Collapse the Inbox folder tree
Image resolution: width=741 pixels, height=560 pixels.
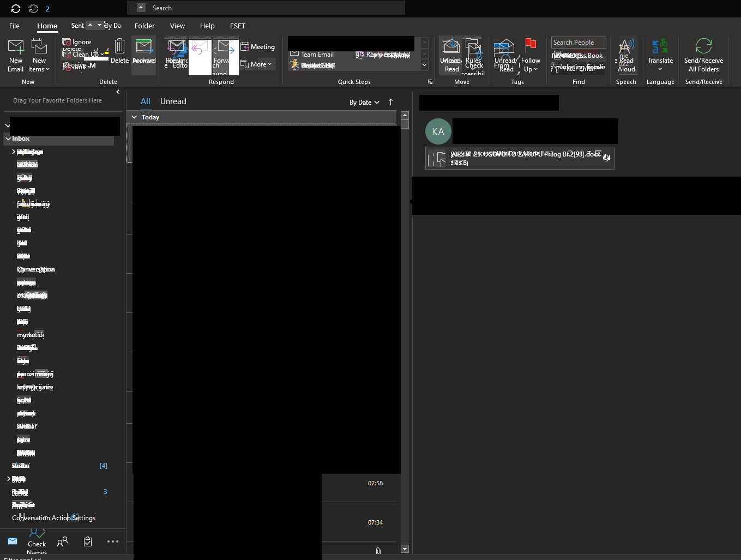8,139
